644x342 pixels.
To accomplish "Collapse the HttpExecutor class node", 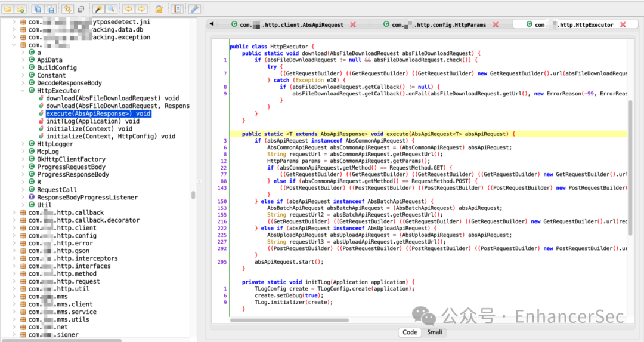I will (23, 91).
